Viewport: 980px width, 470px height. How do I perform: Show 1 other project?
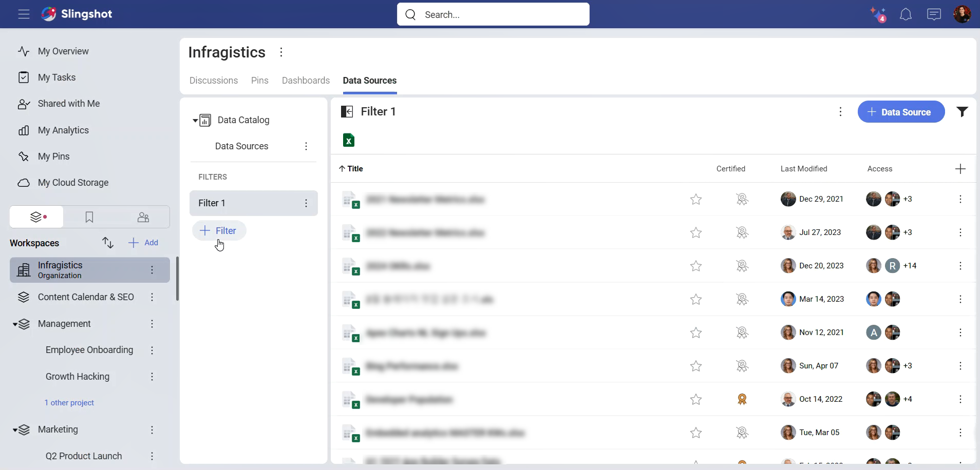69,403
